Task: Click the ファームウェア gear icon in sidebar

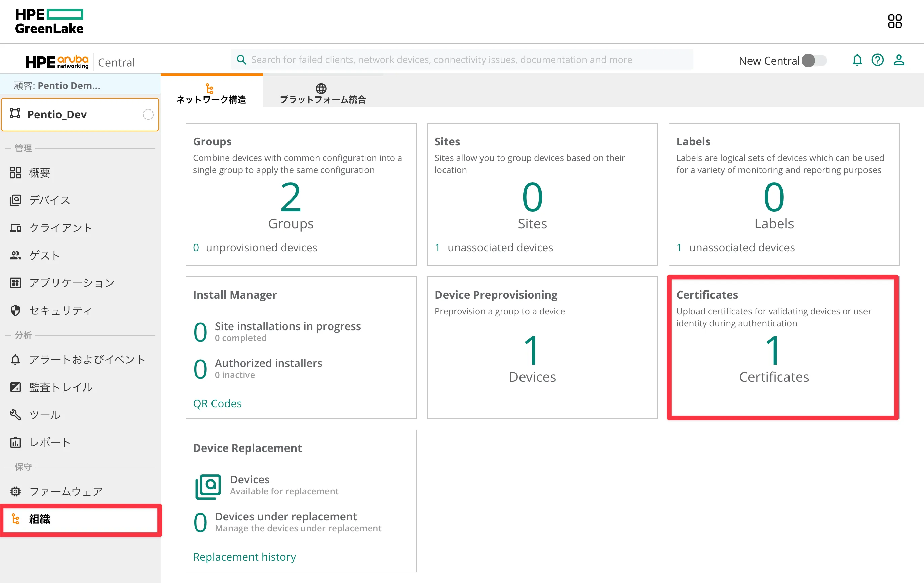Action: [15, 491]
